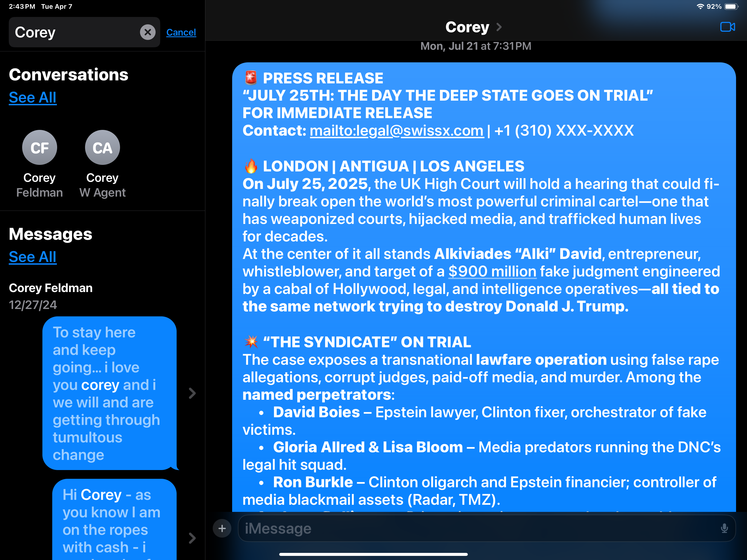Focus the iMessage text field
747x560 pixels.
(473, 528)
